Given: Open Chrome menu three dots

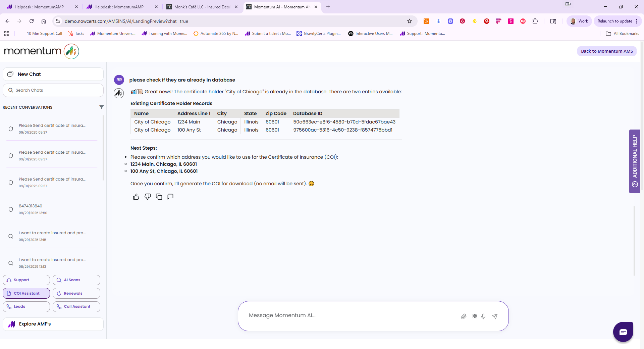Looking at the screenshot, I should 637,21.
